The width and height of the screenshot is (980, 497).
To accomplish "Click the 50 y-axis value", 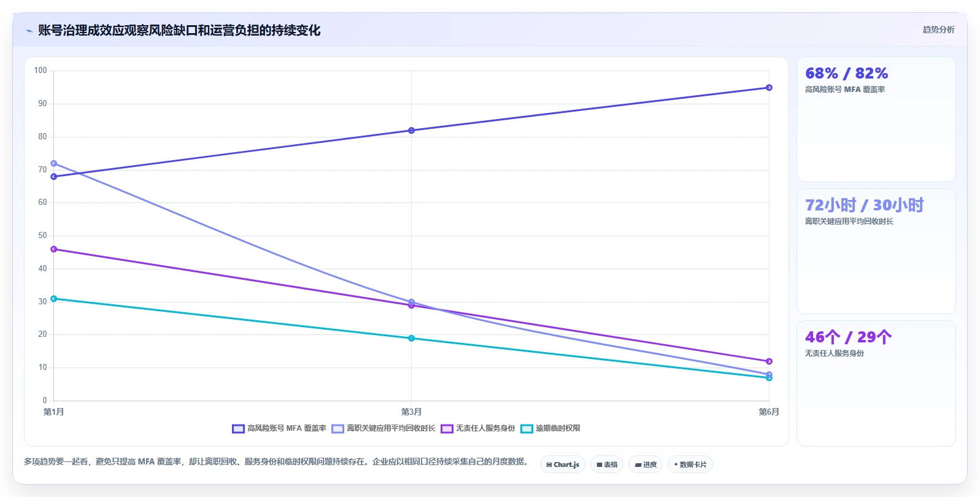I will pyautogui.click(x=42, y=236).
